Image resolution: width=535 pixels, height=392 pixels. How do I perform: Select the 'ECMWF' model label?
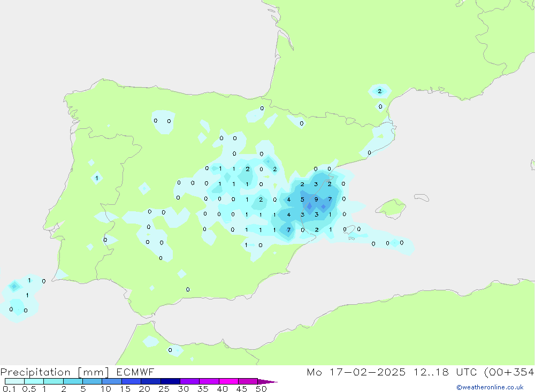point(135,372)
